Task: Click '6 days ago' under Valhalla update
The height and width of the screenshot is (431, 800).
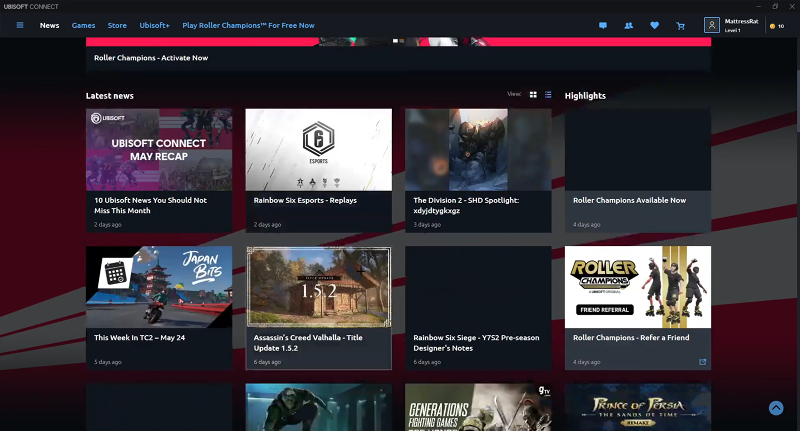Action: coord(267,362)
